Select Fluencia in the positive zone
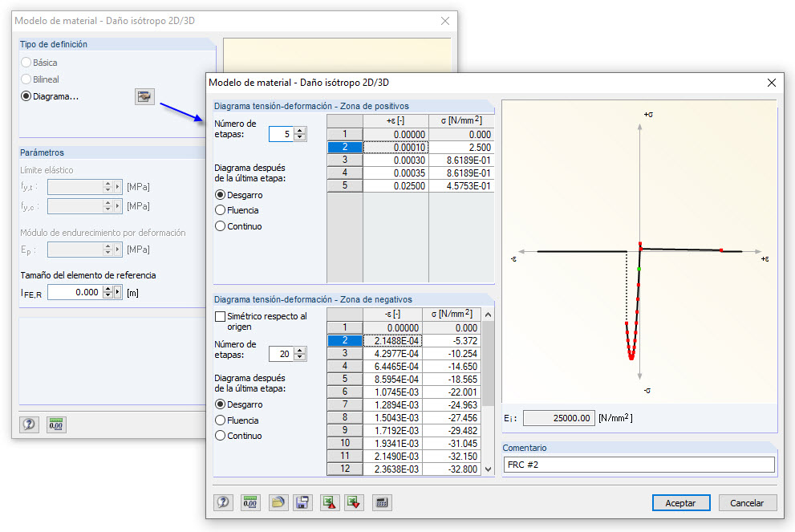Viewport: 795px width, 532px height. [220, 210]
